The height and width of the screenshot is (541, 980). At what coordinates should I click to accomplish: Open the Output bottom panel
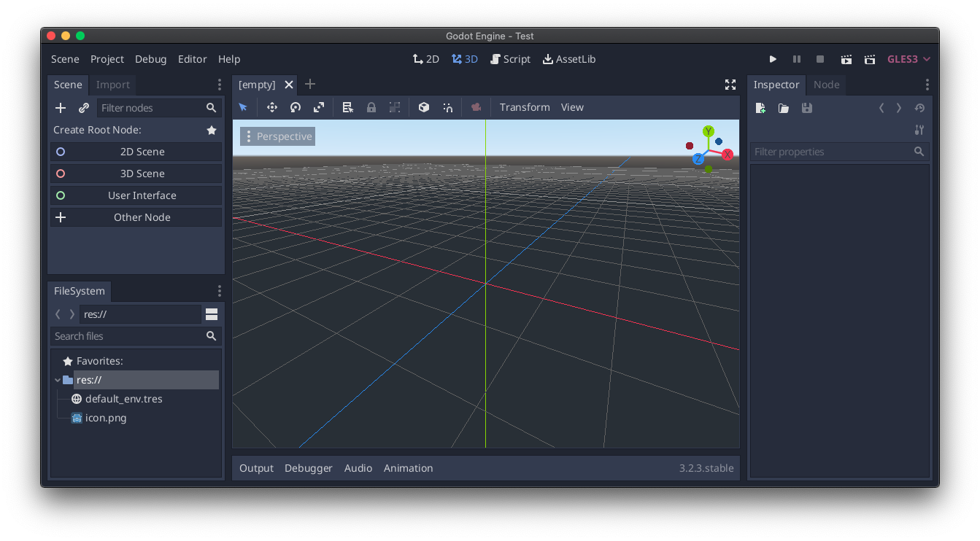pos(256,468)
